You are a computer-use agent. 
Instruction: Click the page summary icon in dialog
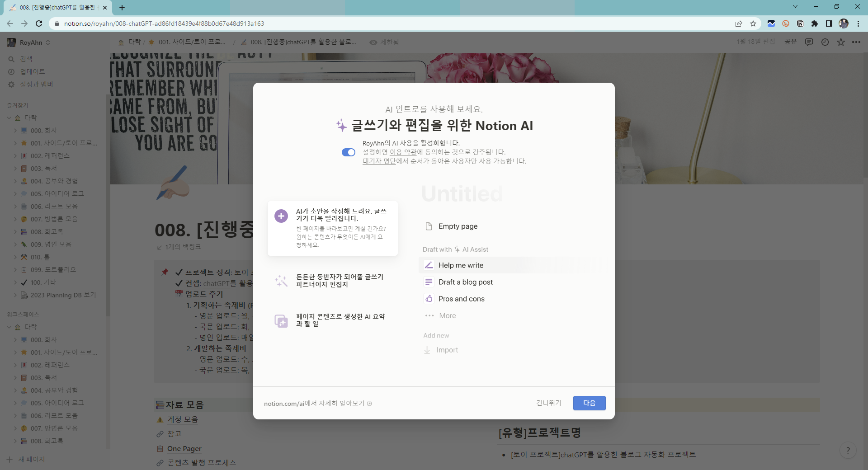coord(281,321)
